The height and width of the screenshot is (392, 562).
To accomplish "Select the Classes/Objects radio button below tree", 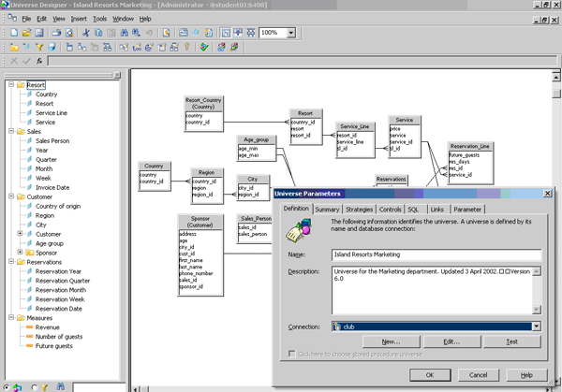I will (7, 387).
